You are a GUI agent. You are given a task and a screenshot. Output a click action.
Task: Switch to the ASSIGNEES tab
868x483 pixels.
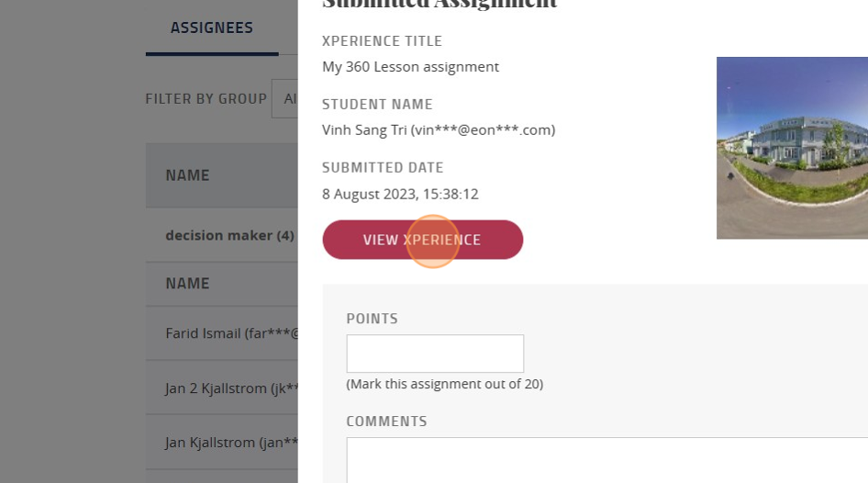212,28
